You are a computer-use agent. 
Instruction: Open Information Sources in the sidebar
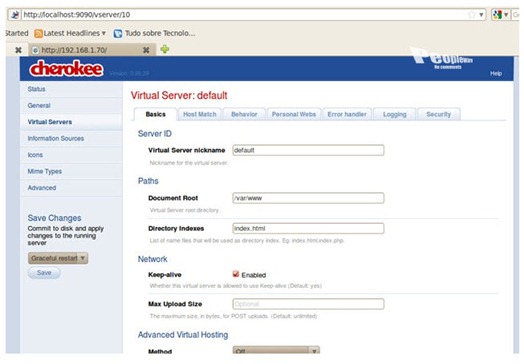click(x=56, y=138)
